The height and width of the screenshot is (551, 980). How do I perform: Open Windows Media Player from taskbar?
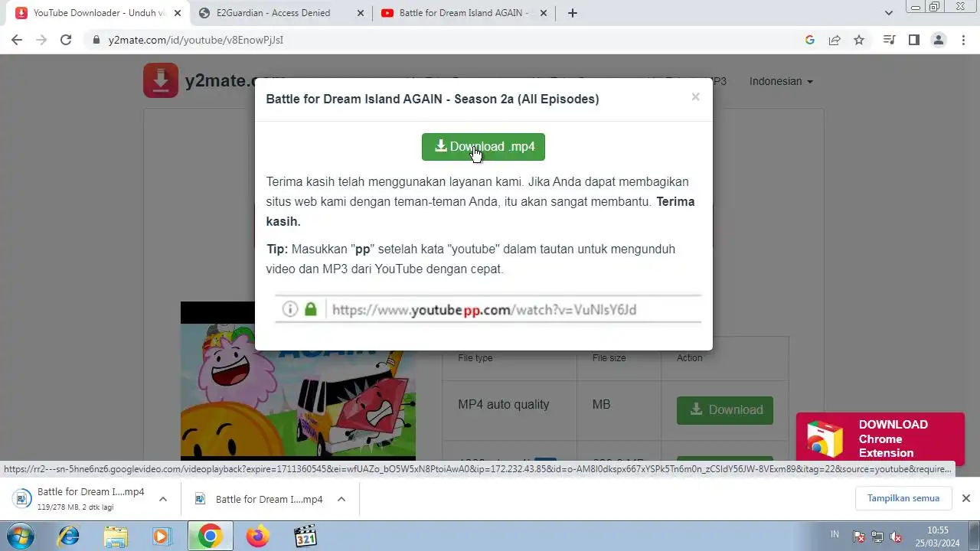tap(162, 536)
